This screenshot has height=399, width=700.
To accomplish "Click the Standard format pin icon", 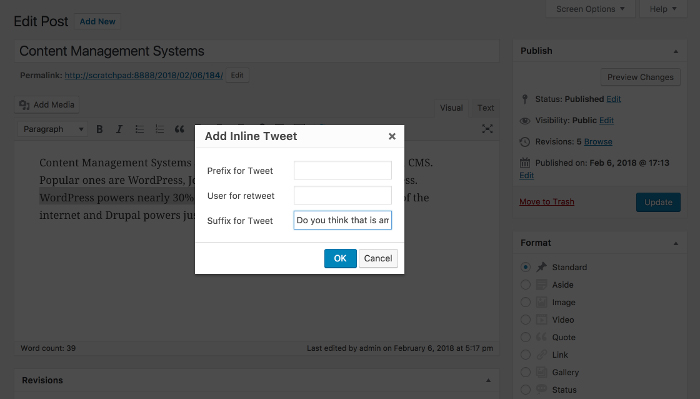I will pyautogui.click(x=542, y=267).
